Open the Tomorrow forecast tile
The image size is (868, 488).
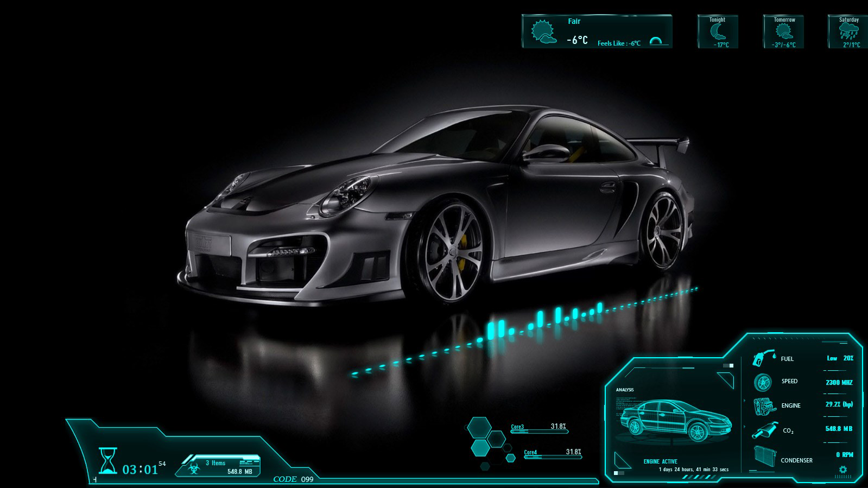click(x=783, y=32)
